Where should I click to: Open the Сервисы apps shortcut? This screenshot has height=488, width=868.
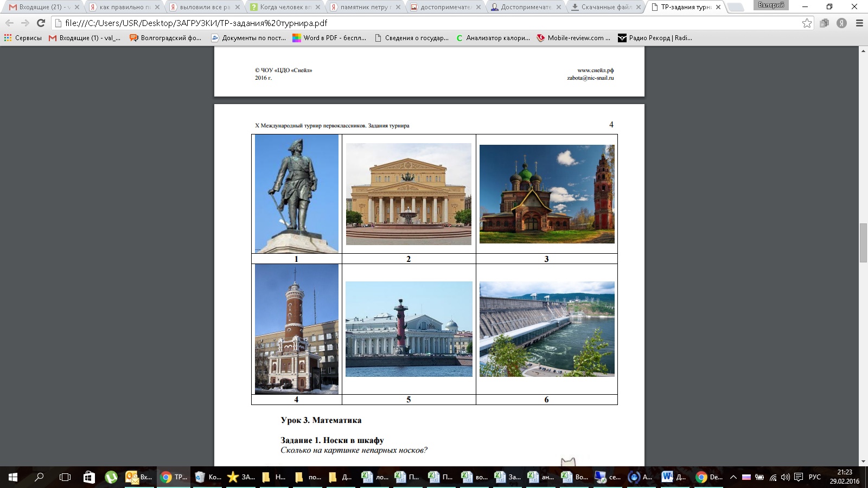(23, 38)
